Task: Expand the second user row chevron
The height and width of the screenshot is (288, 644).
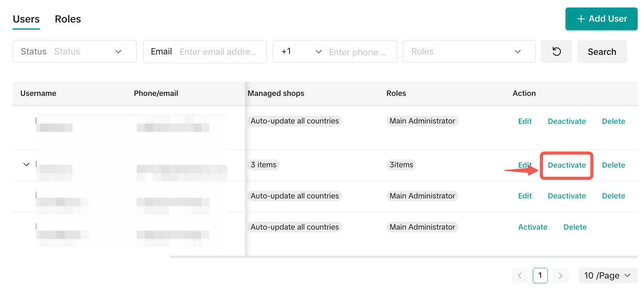Action: [26, 165]
